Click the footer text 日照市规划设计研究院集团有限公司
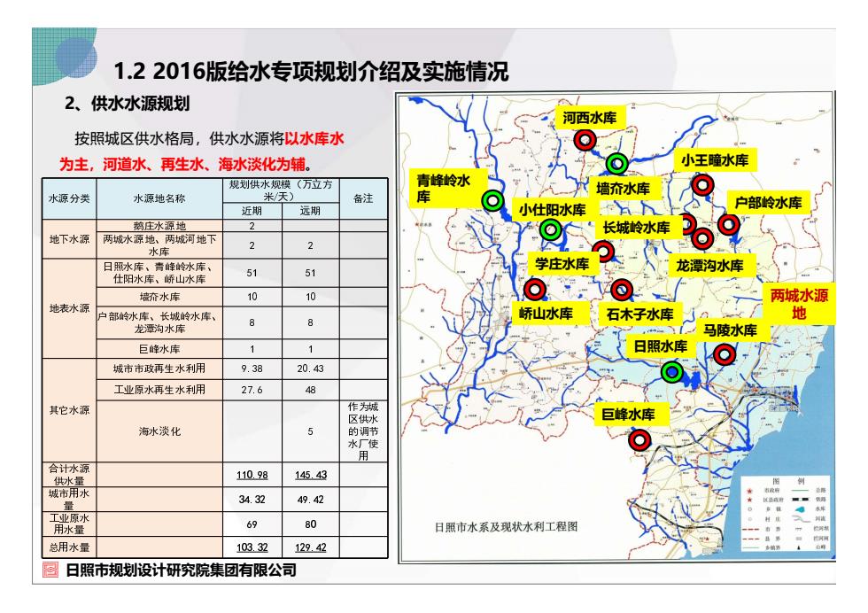868x613 pixels. pos(181,570)
